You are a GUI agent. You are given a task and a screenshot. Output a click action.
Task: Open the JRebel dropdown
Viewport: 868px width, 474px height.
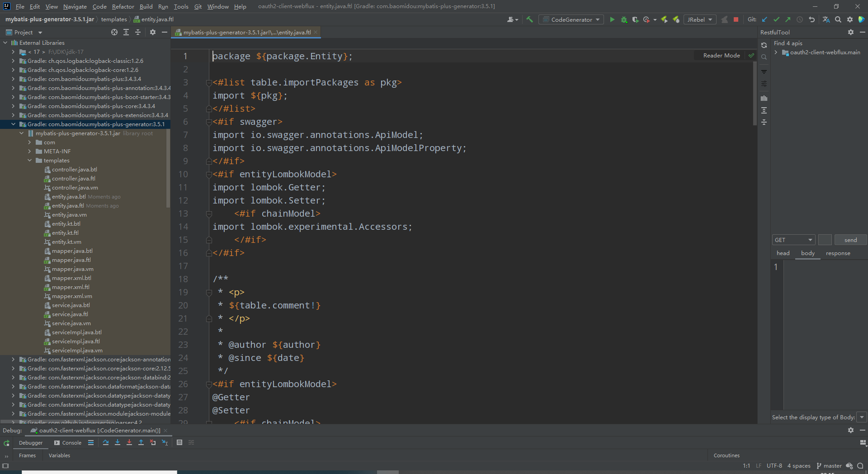[x=700, y=19]
